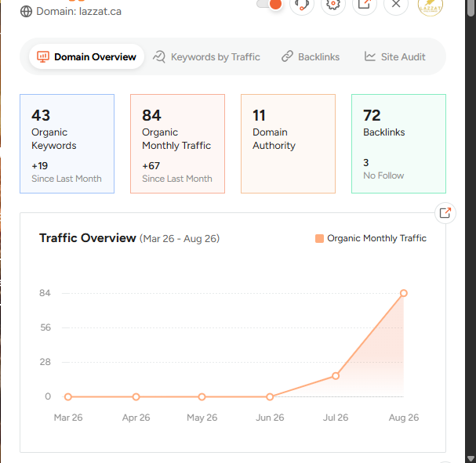Click the top open-in-new-window icon
Image resolution: width=476 pixels, height=463 pixels.
pyautogui.click(x=365, y=4)
